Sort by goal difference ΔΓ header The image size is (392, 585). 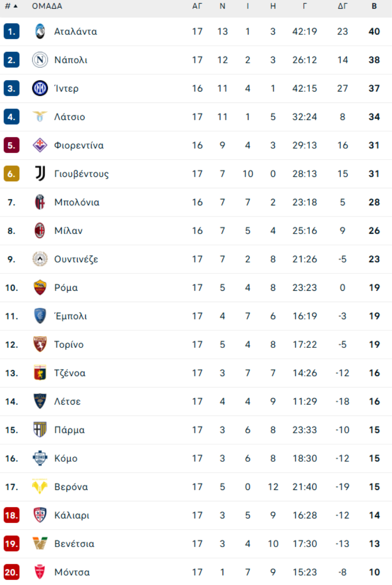tap(343, 6)
